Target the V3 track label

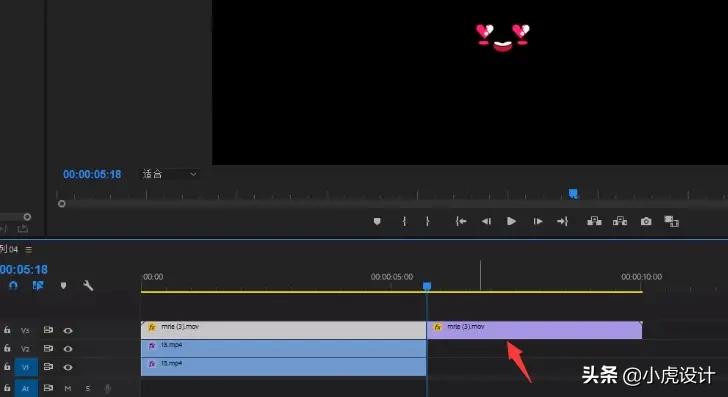pyautogui.click(x=26, y=331)
